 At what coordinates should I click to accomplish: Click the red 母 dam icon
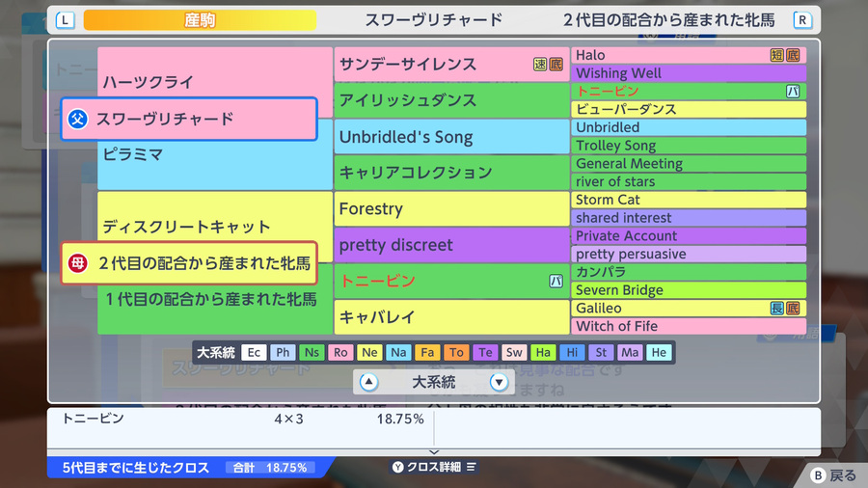[77, 263]
